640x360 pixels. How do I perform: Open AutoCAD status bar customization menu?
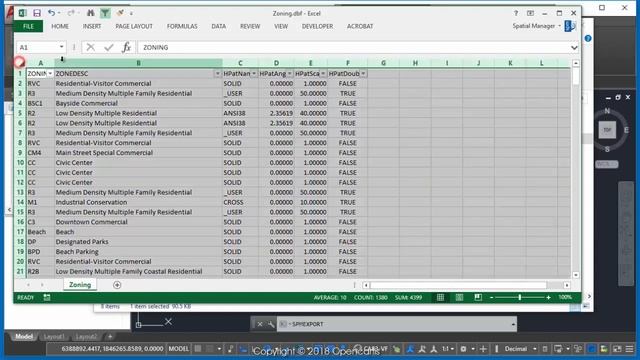pyautogui.click(x=630, y=349)
